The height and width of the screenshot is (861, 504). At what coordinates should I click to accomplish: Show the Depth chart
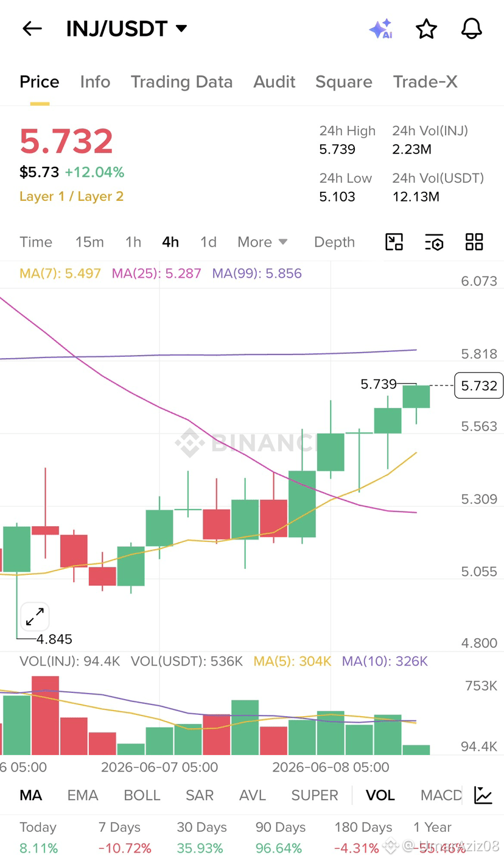(334, 242)
